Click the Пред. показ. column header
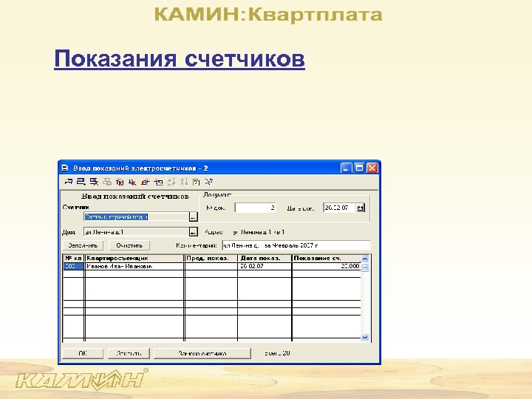Image resolution: width=532 pixels, height=399 pixels. tap(211, 258)
